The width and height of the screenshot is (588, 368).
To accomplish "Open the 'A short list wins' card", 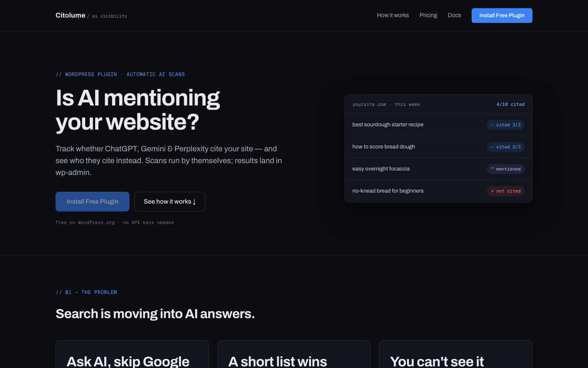I will 294,355.
